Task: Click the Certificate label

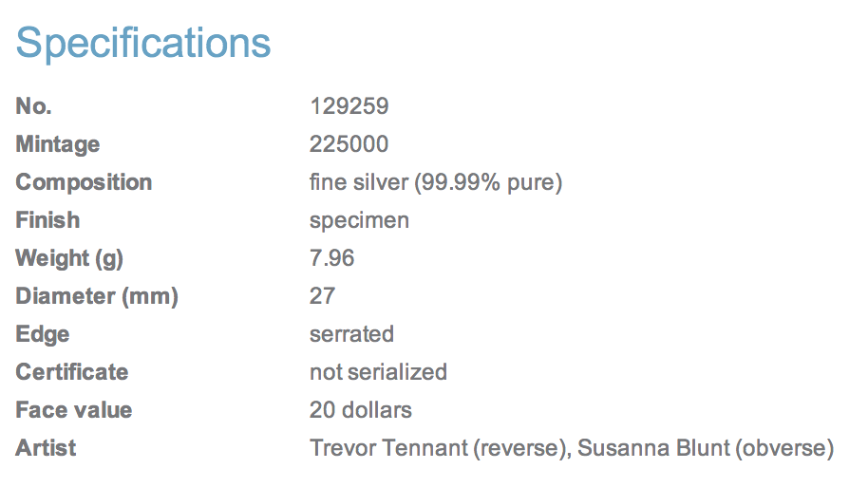Action: pos(72,372)
